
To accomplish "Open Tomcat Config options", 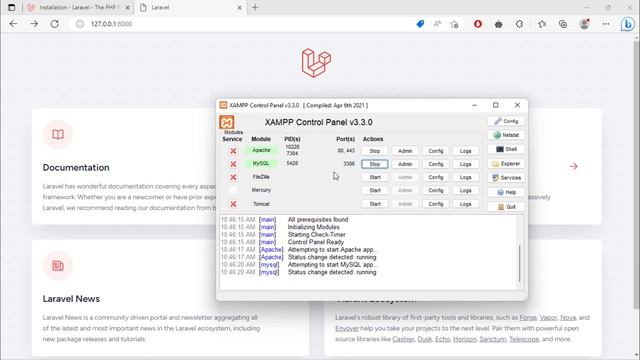I will coord(436,204).
